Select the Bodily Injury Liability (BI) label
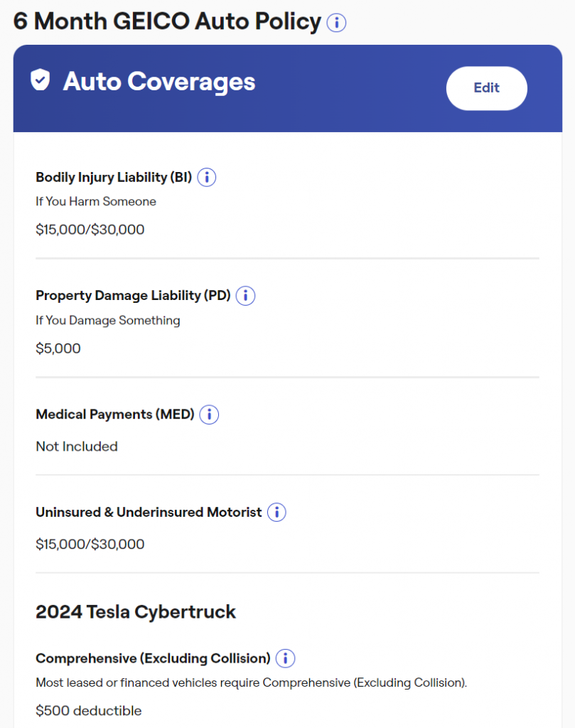 point(114,177)
